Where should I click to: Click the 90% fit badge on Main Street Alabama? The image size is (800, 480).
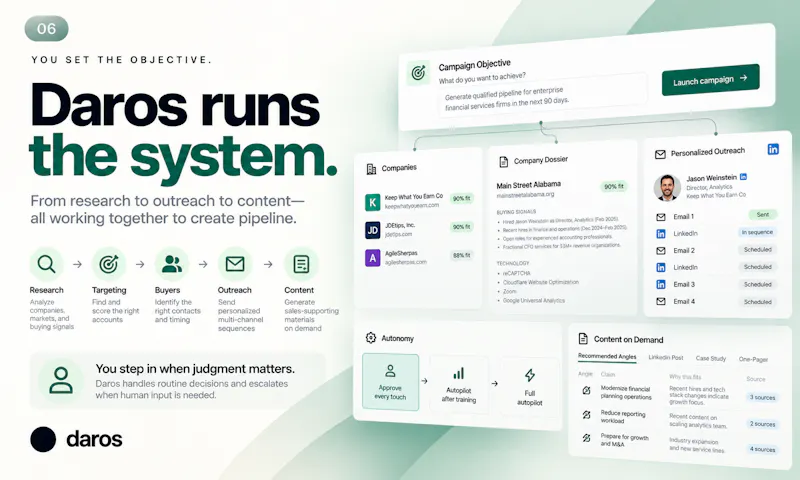[613, 187]
